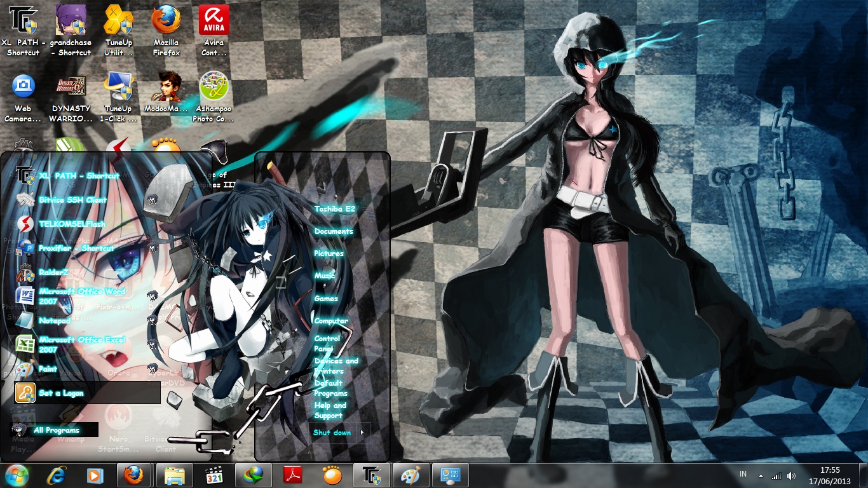Open Help and Support link
The width and height of the screenshot is (868, 488).
tap(330, 410)
